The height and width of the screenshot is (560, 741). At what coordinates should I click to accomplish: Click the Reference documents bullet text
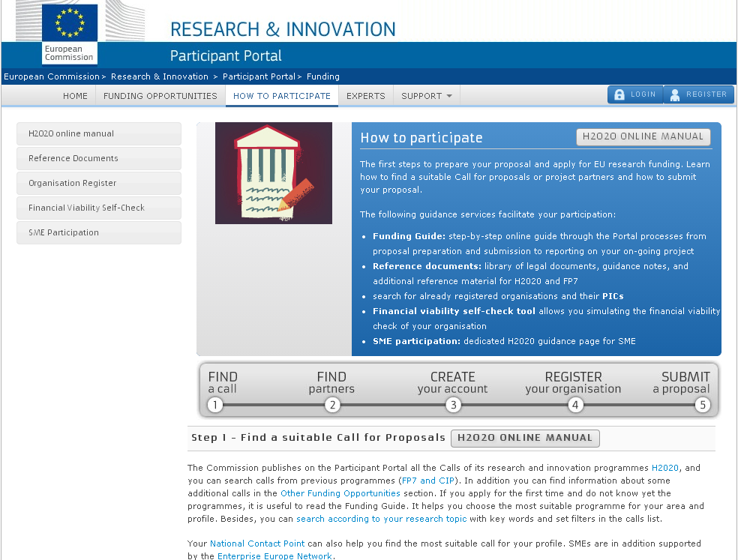[x=427, y=266]
